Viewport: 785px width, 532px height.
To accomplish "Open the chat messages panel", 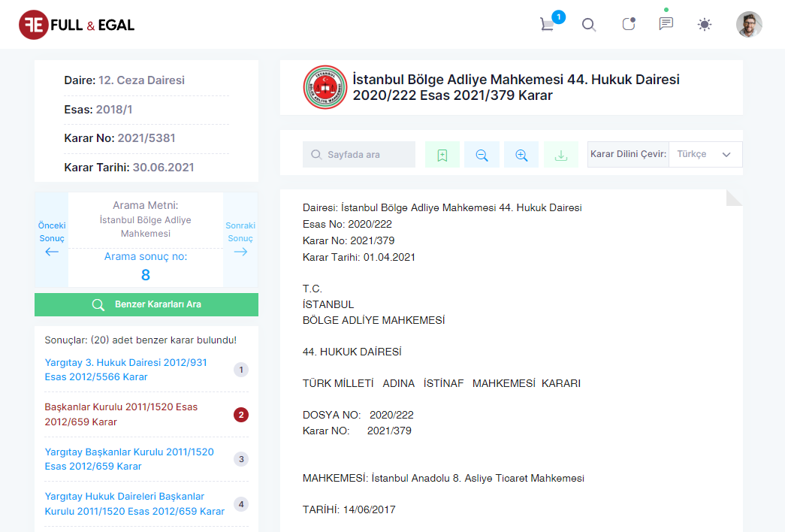I will [x=666, y=24].
